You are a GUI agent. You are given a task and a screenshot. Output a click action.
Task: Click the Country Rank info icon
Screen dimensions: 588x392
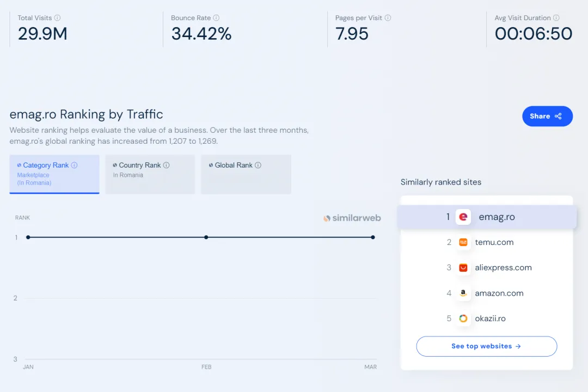coord(166,165)
